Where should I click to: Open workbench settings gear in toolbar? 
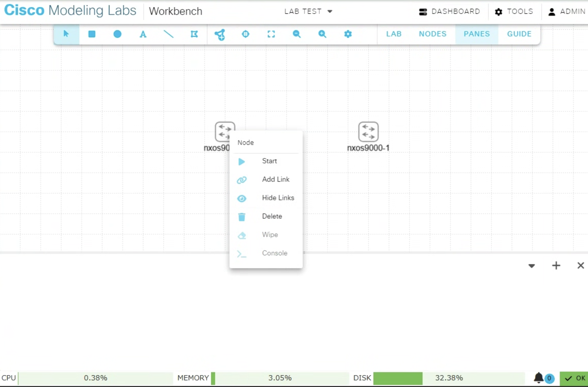(348, 34)
